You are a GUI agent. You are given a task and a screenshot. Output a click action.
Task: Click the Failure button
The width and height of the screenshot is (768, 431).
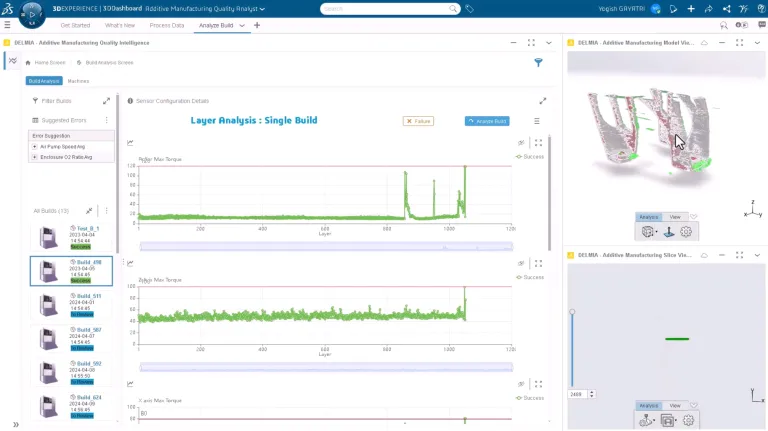coord(418,121)
